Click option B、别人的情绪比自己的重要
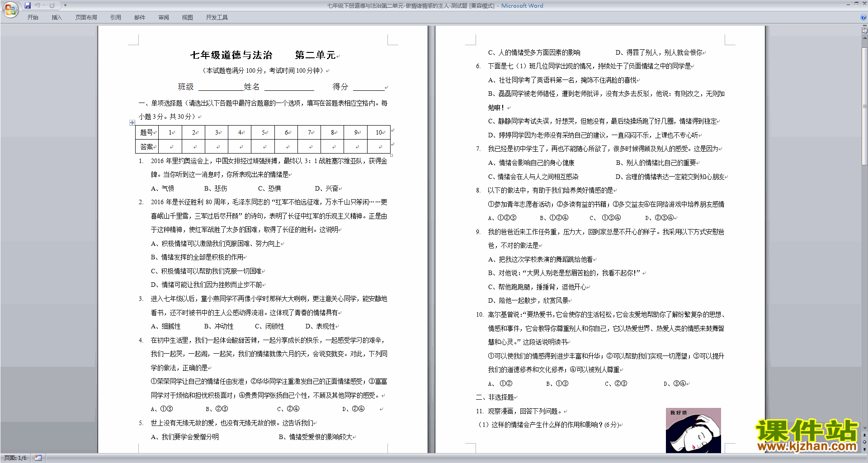This screenshot has width=868, height=463. 656,163
